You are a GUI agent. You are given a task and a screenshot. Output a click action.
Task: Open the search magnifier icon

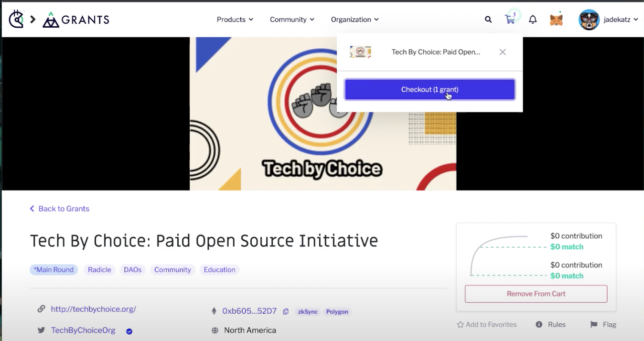tap(488, 20)
